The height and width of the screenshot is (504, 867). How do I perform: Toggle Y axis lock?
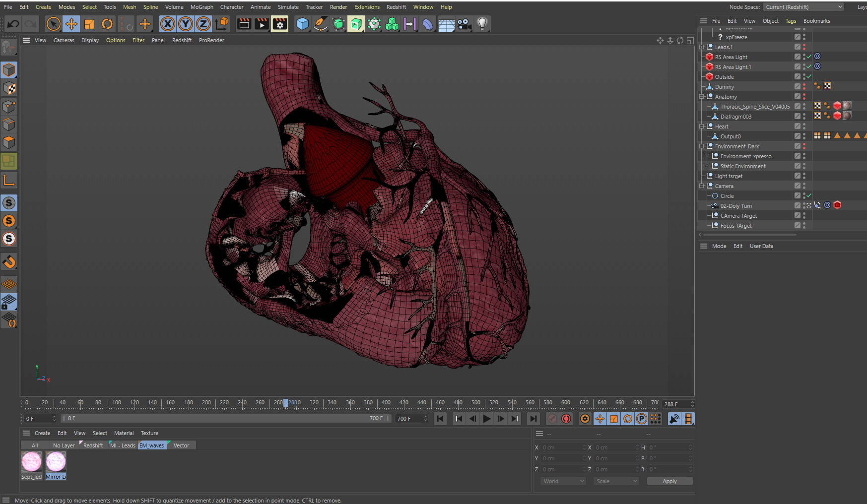pyautogui.click(x=186, y=24)
